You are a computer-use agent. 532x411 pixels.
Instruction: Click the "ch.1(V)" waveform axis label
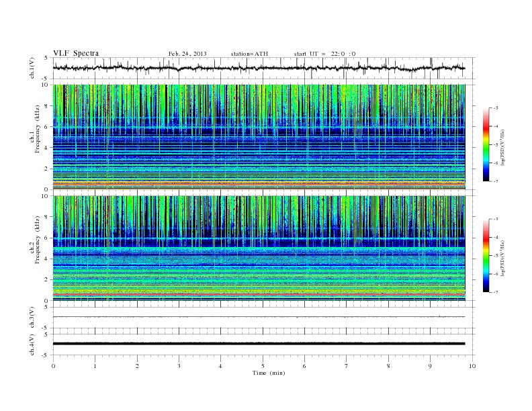(32, 68)
